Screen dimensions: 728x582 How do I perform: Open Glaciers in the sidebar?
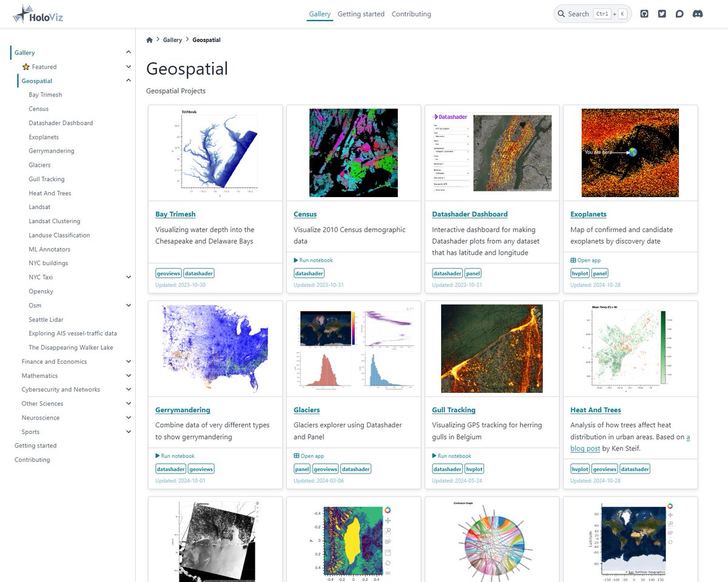click(x=39, y=165)
